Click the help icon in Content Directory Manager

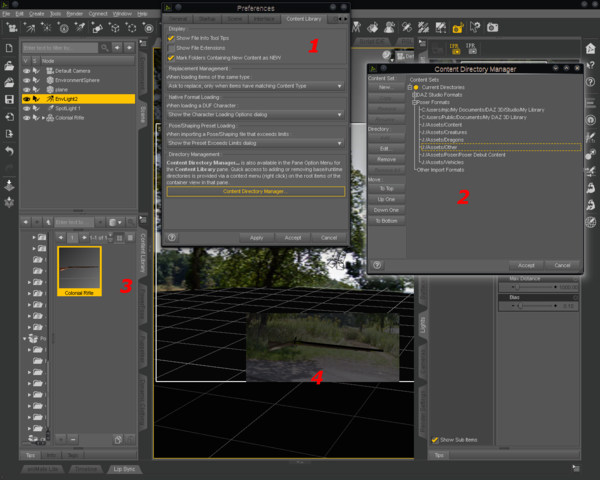coord(376,265)
